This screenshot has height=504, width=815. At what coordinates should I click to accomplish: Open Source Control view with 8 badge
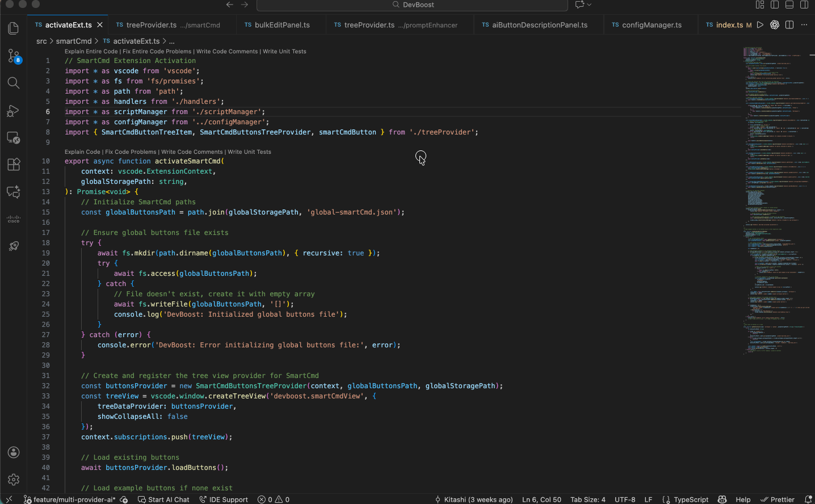pos(14,56)
